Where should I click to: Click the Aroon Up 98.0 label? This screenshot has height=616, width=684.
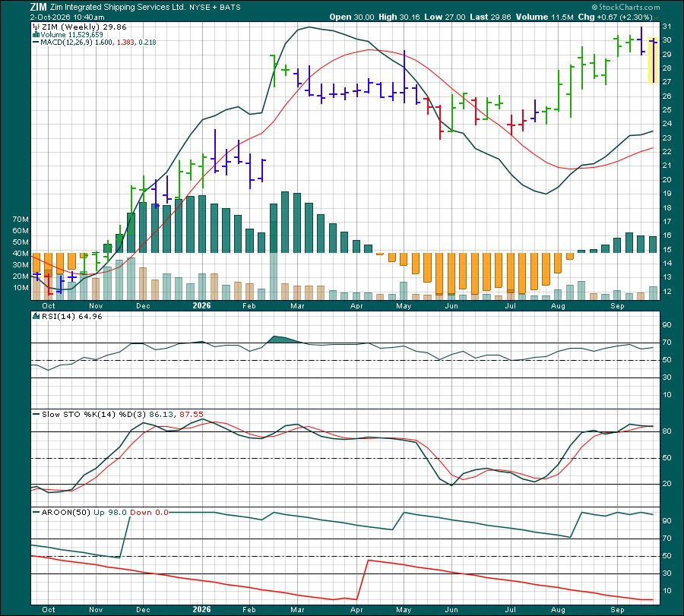110,512
